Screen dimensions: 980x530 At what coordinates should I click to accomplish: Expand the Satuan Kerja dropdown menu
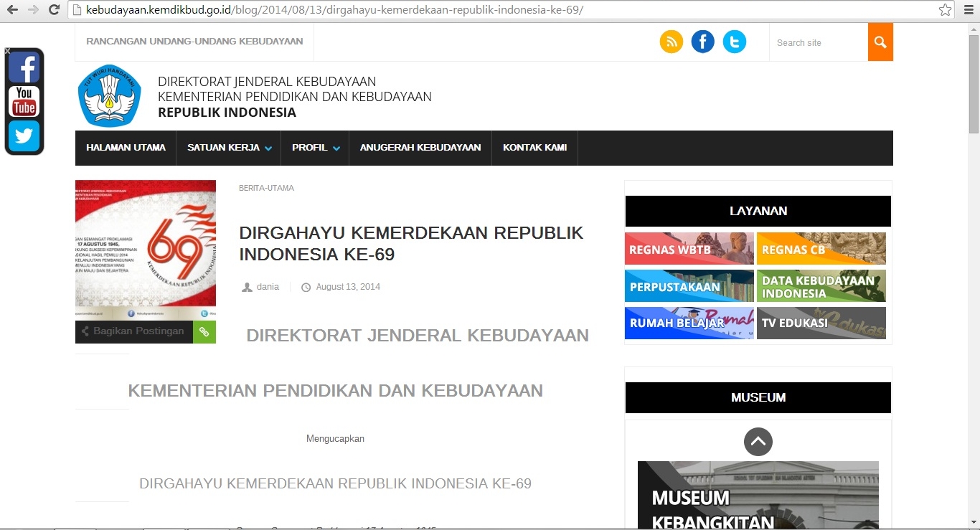[x=229, y=148]
